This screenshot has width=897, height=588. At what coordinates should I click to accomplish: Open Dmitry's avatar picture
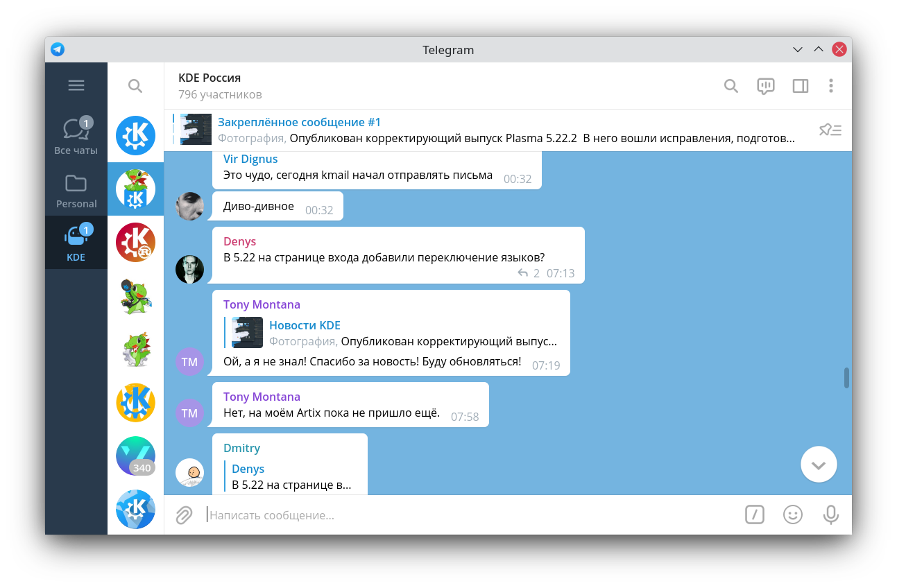click(189, 472)
